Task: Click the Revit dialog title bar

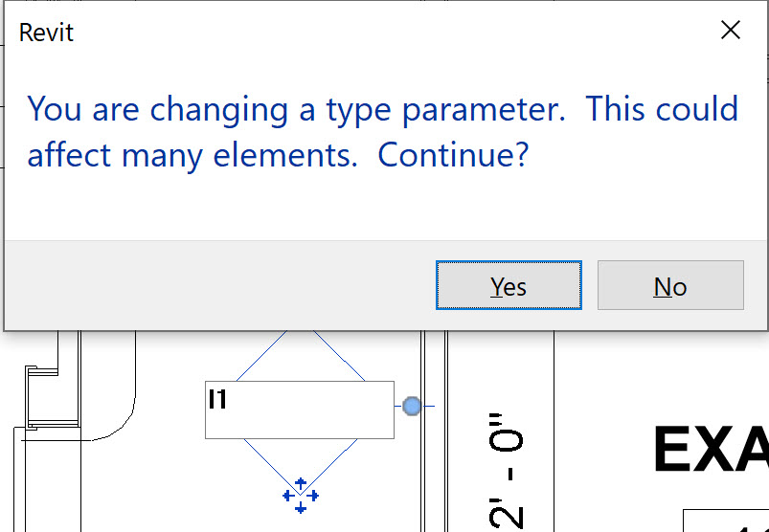Action: click(343, 32)
